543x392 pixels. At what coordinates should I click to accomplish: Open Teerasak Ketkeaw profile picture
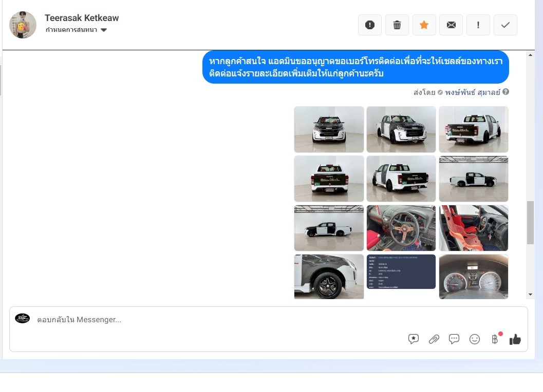23,25
